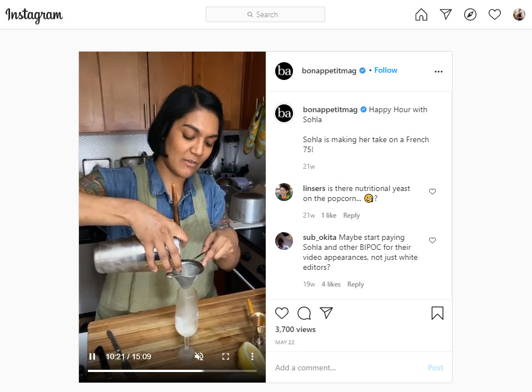
Task: Seek on the video progress bar
Action: click(x=172, y=371)
